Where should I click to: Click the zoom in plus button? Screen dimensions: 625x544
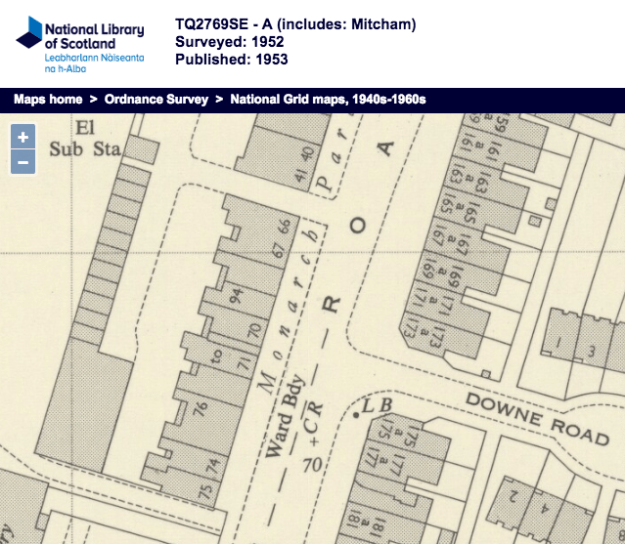[x=24, y=137]
